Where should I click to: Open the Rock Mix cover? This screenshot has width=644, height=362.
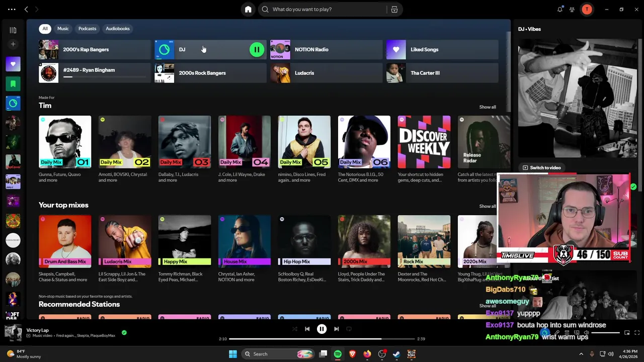coord(424,241)
